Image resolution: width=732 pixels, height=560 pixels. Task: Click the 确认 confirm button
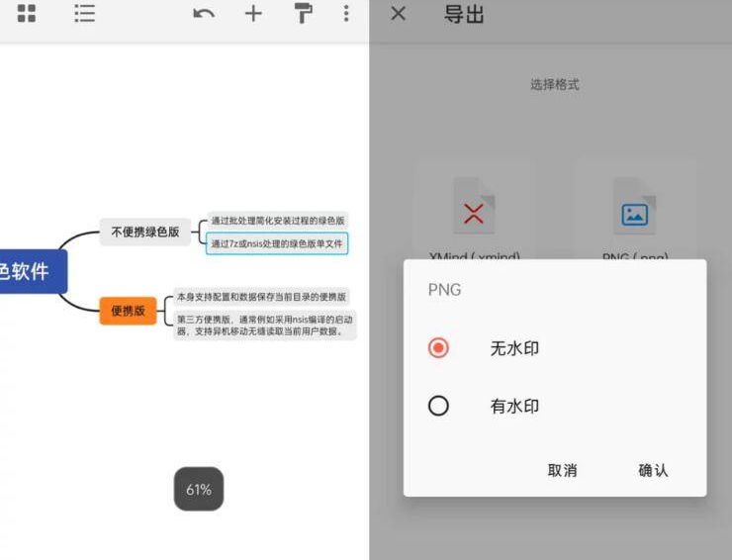(x=653, y=470)
